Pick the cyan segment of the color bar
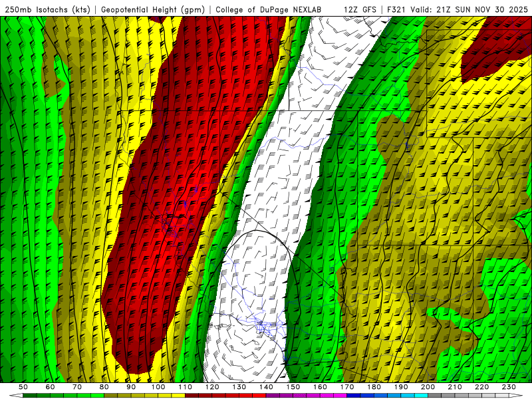The height and width of the screenshot is (399, 532). click(x=421, y=396)
